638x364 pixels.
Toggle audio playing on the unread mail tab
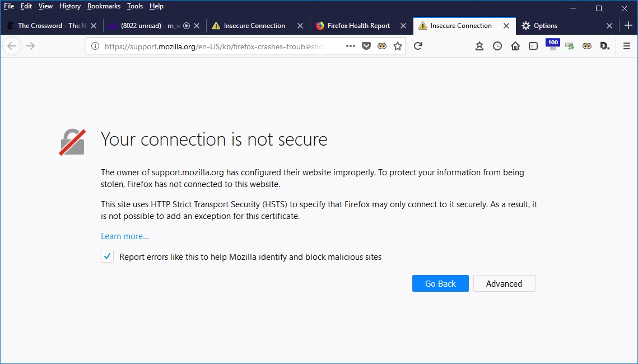click(x=187, y=26)
